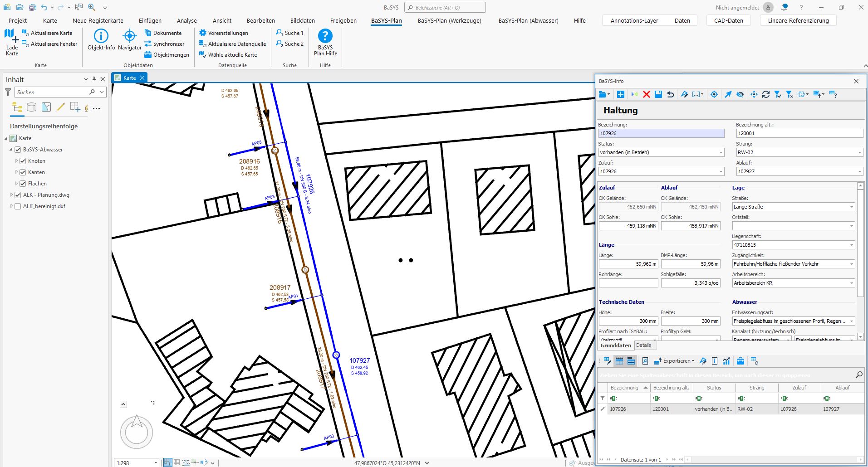Switch to Details tab in BaSYS-Info

click(x=643, y=345)
